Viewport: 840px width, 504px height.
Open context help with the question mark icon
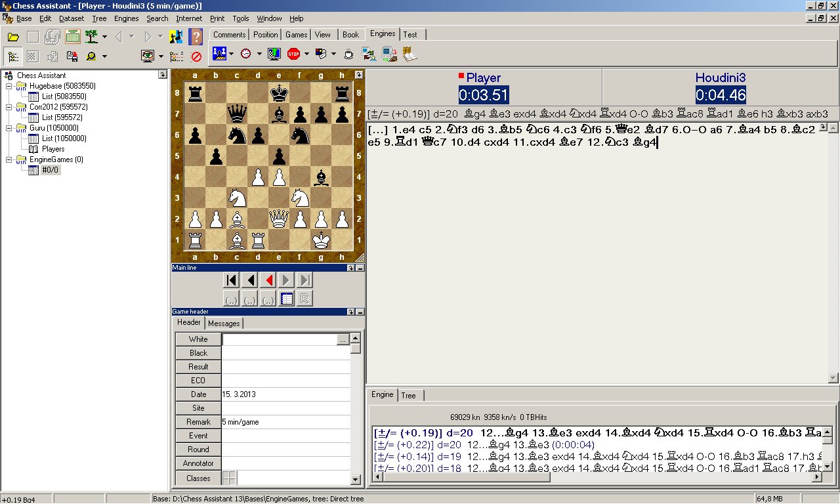click(195, 37)
